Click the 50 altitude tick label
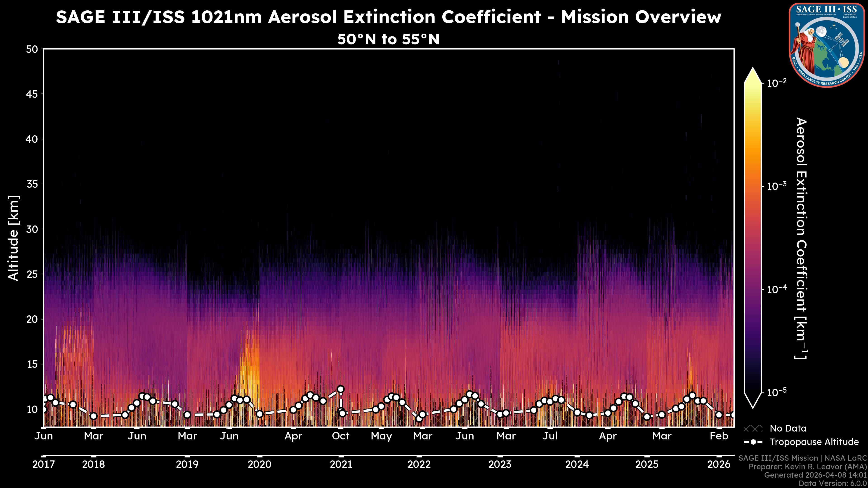Viewport: 868px width, 488px height. pos(32,49)
